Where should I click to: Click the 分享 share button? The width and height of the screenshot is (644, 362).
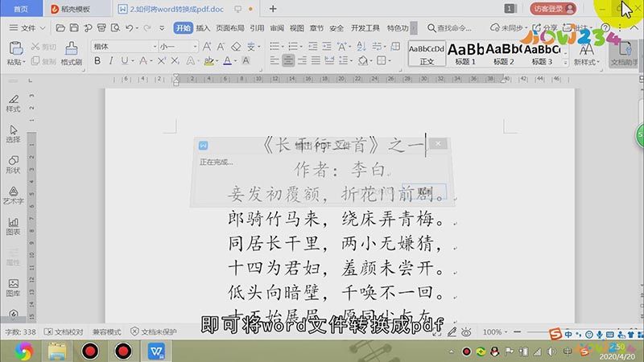click(545, 28)
